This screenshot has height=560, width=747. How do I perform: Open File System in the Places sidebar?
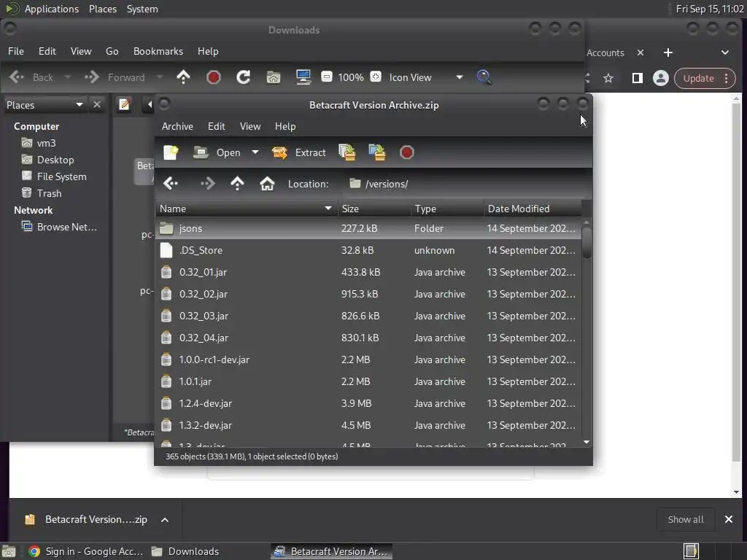(x=54, y=176)
